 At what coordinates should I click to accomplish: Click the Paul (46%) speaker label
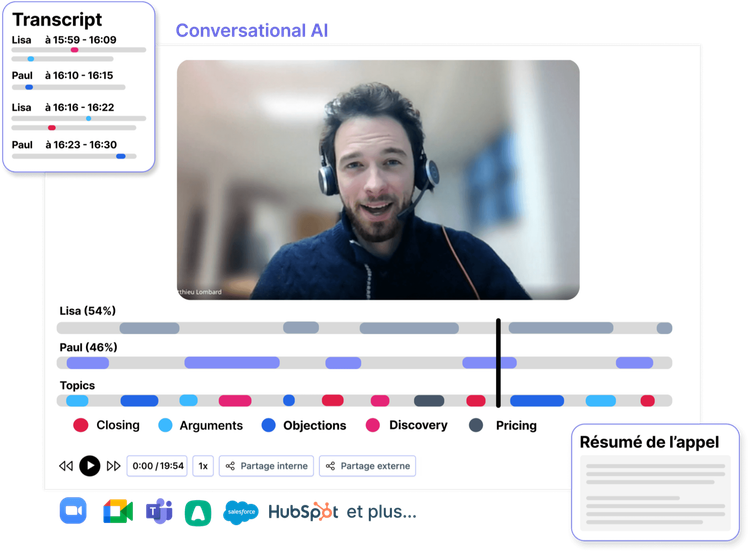pos(88,347)
